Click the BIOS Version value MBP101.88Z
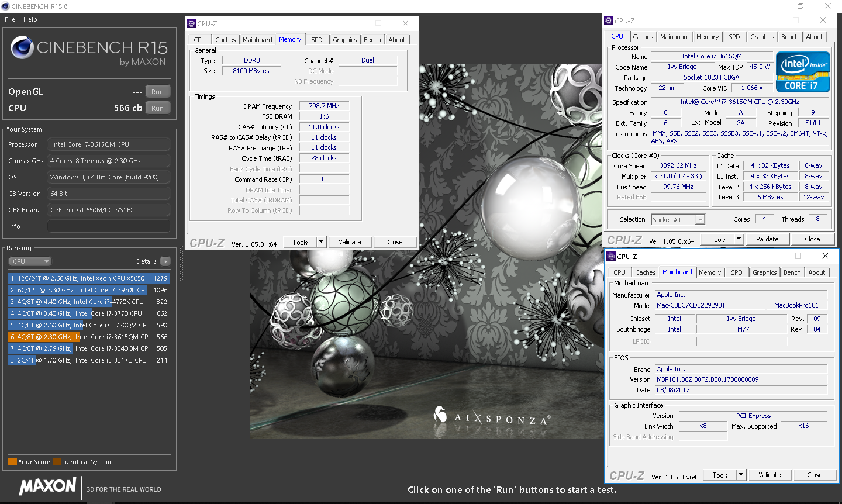The width and height of the screenshot is (842, 504). click(x=741, y=380)
